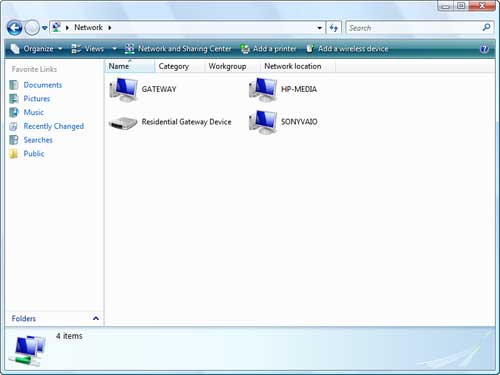
Task: Sort by Name column header
Action: coord(130,66)
